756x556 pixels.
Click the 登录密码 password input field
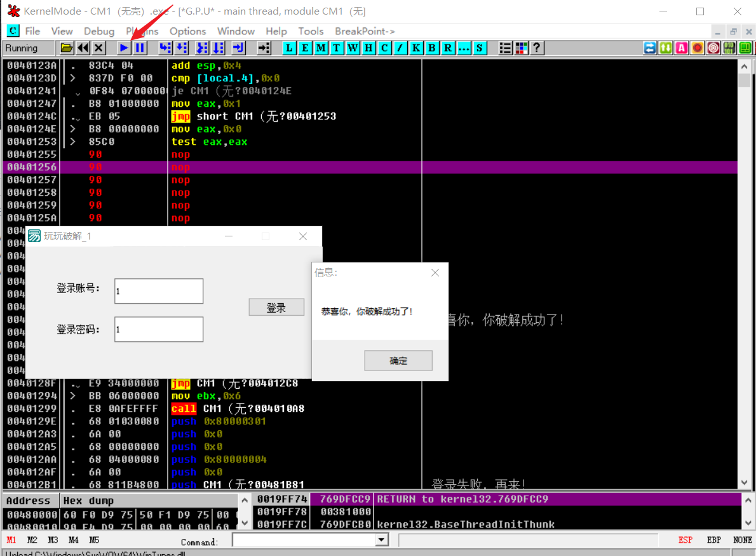pyautogui.click(x=159, y=330)
